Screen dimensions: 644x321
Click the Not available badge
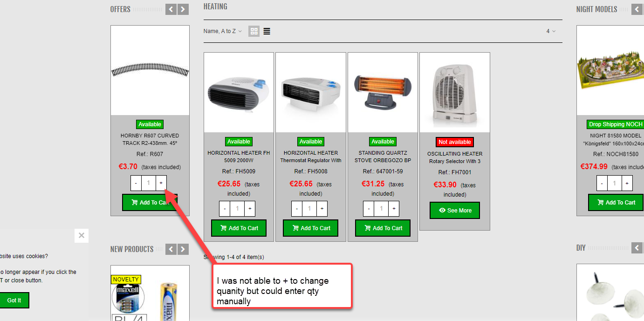455,142
